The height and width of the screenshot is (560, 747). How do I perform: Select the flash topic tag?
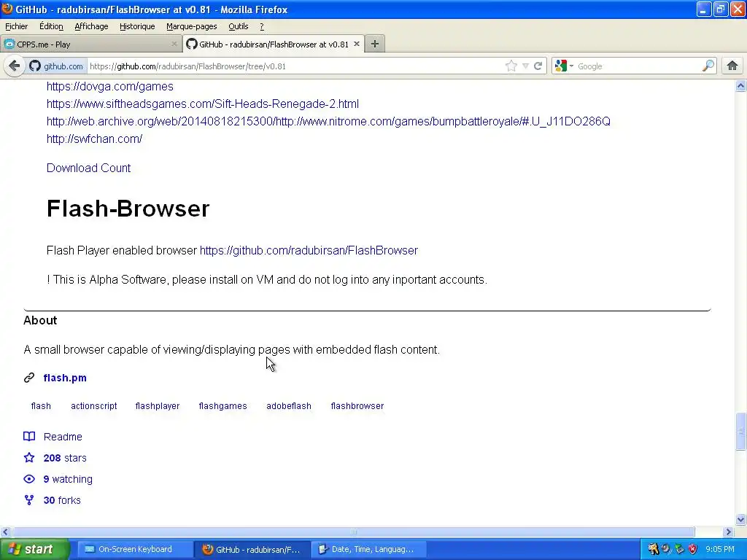coord(41,405)
